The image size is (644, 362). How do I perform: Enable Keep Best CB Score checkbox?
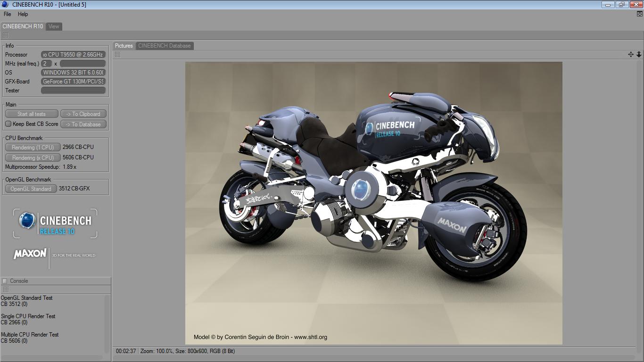8,124
